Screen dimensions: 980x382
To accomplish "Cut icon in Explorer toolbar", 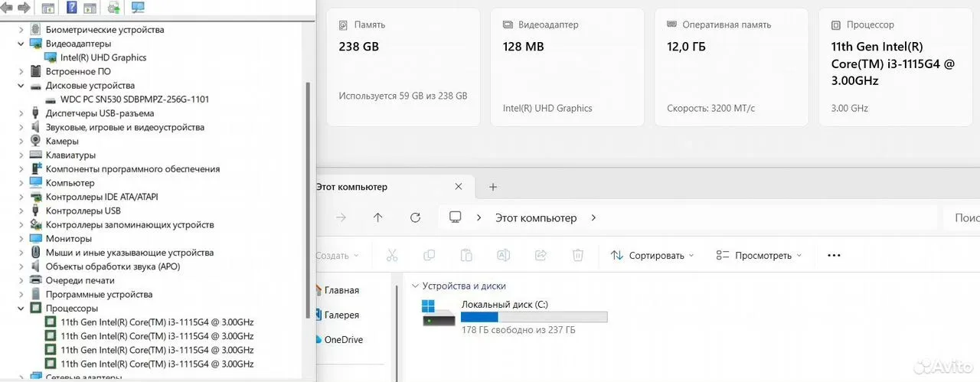I will click(392, 255).
